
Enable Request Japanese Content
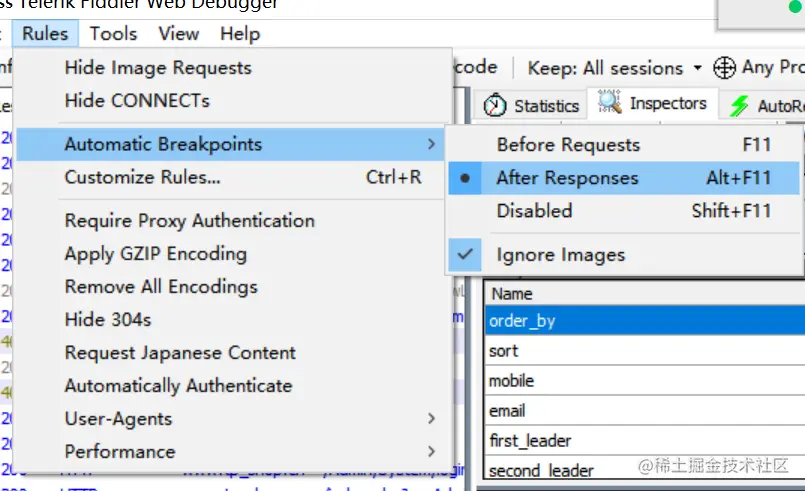tap(233, 353)
